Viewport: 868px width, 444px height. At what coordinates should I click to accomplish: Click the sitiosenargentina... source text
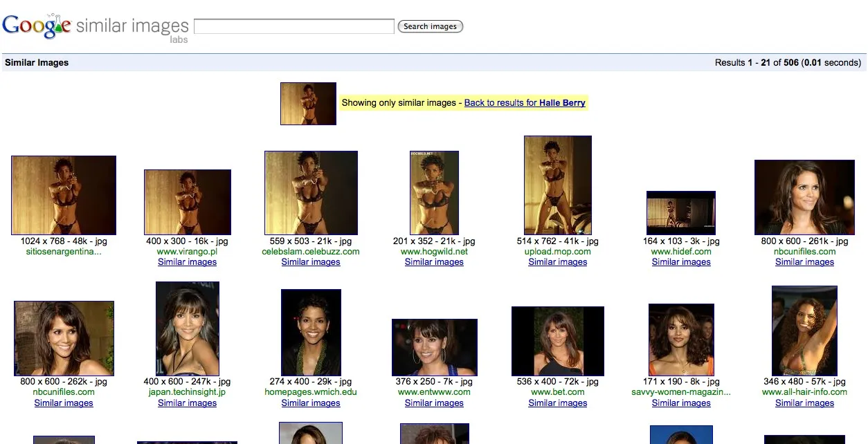(64, 252)
